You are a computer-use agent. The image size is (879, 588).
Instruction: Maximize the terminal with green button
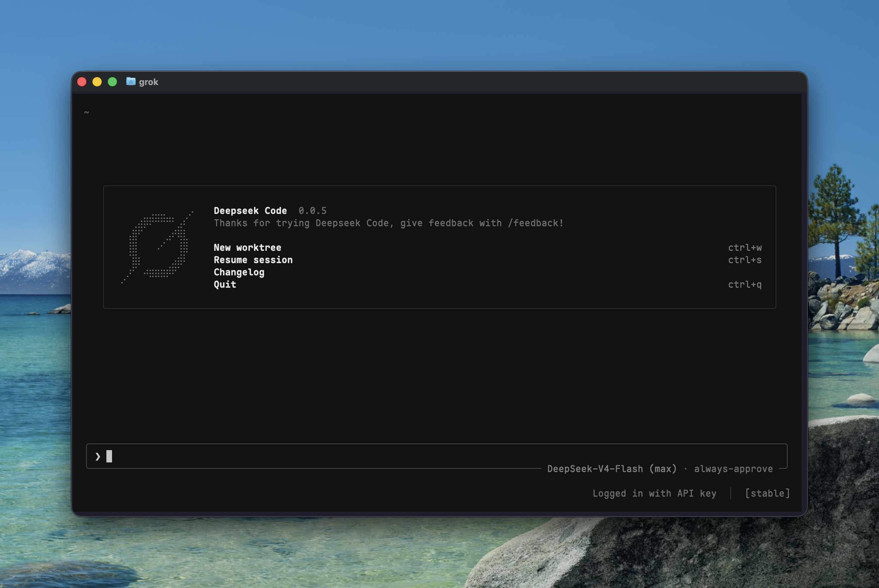coord(113,82)
